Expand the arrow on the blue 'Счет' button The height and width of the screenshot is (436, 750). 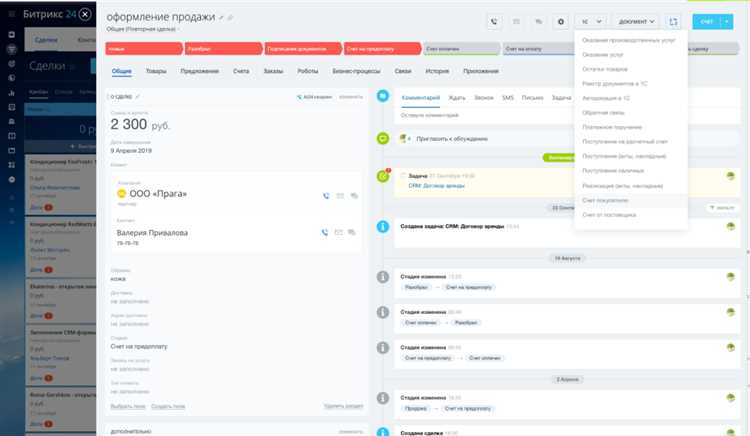click(727, 22)
